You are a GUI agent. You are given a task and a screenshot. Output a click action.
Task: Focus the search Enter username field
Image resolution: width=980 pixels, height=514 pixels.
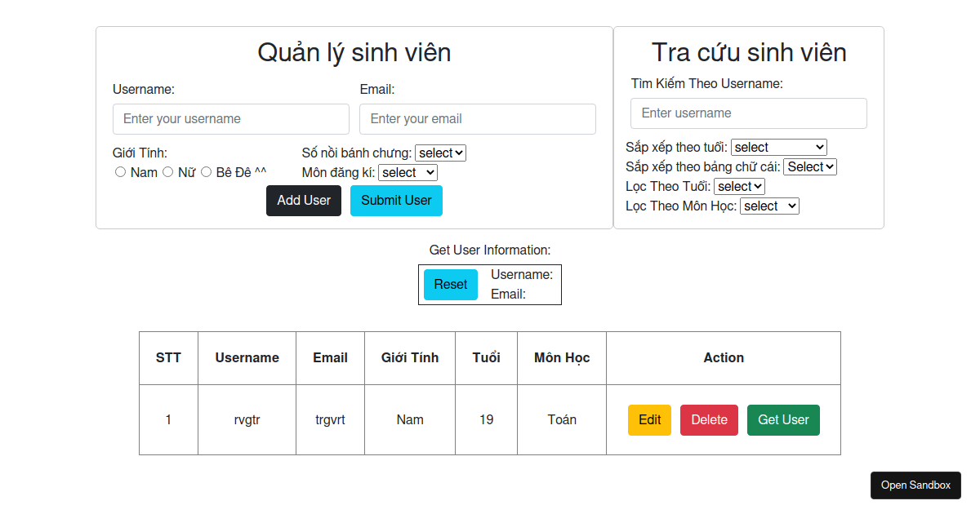pyautogui.click(x=749, y=113)
